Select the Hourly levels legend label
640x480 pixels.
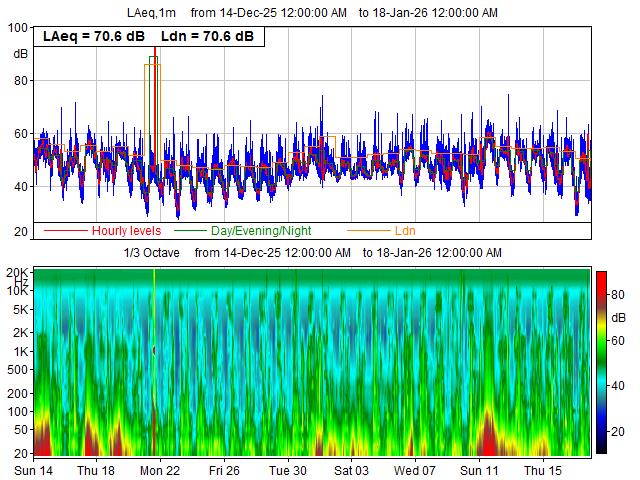(126, 231)
